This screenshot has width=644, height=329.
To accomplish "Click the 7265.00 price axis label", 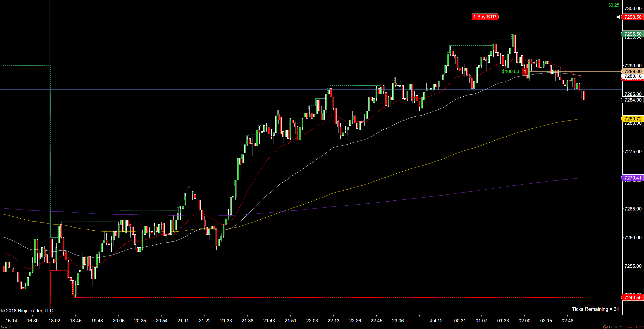I will 633,209.
